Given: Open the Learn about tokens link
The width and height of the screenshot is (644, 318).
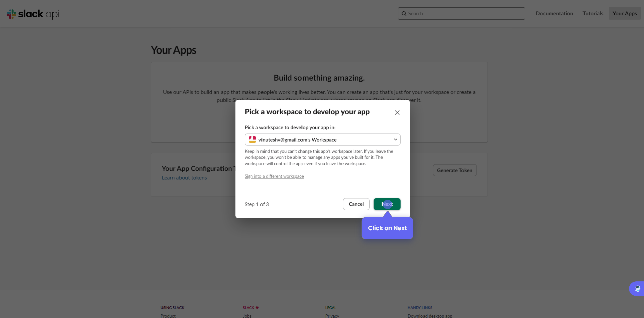Looking at the screenshot, I should [x=184, y=178].
